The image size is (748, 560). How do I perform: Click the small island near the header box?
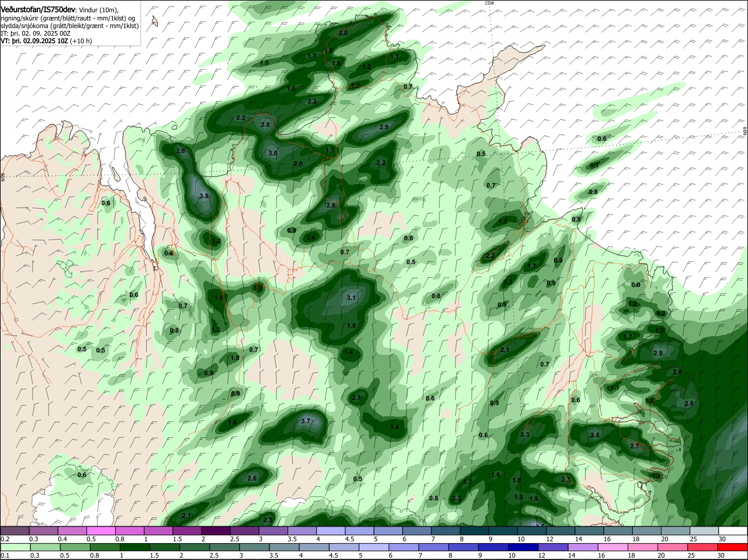point(154,22)
